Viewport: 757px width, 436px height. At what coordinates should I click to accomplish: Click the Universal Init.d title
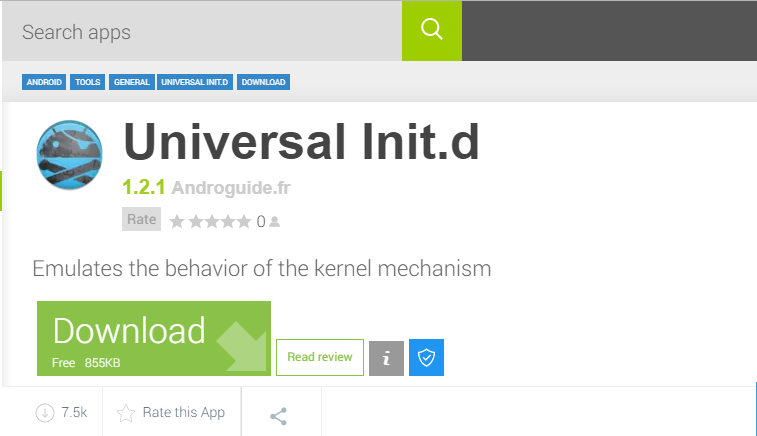click(x=301, y=142)
